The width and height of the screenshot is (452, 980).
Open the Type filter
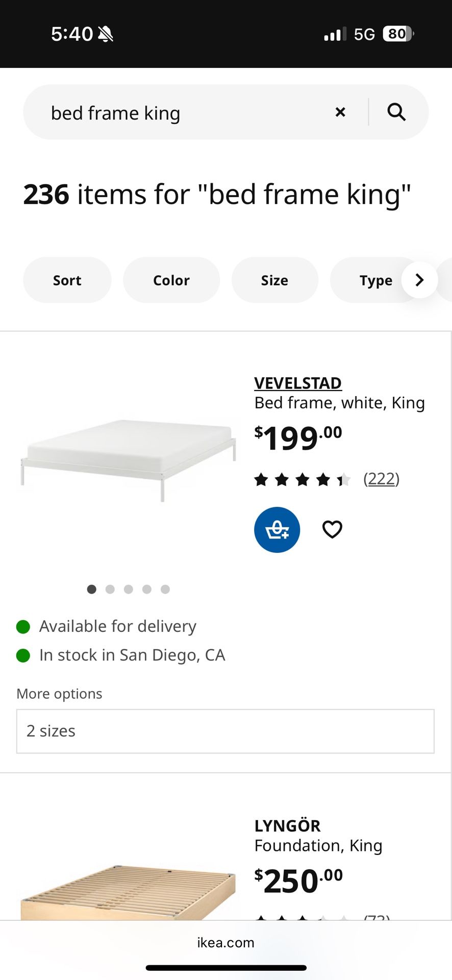pos(375,280)
